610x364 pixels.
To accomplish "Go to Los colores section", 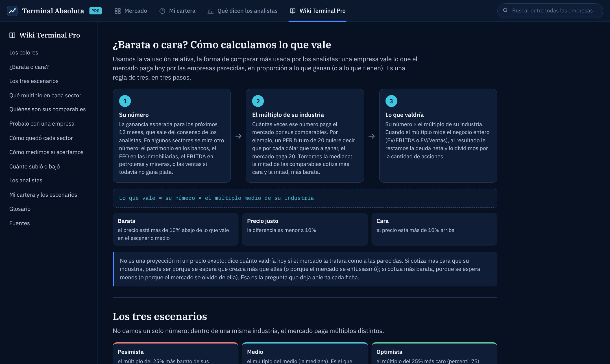I will [x=24, y=52].
